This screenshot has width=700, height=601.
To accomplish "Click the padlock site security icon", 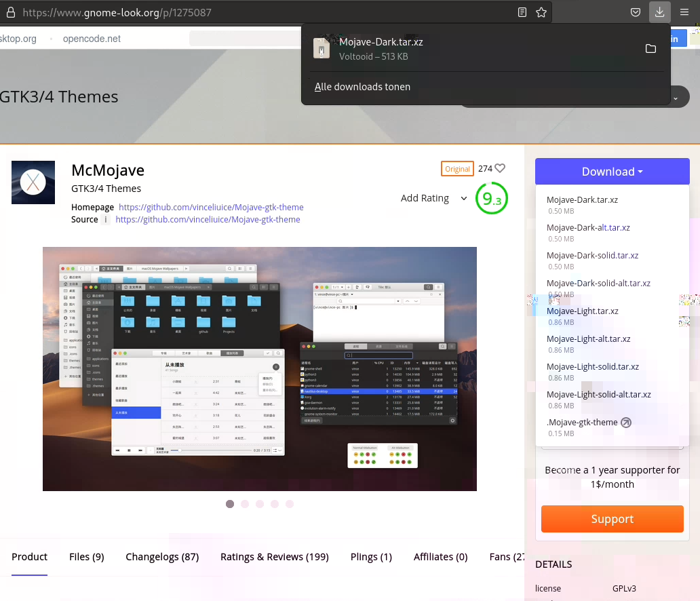I will pos(11,12).
